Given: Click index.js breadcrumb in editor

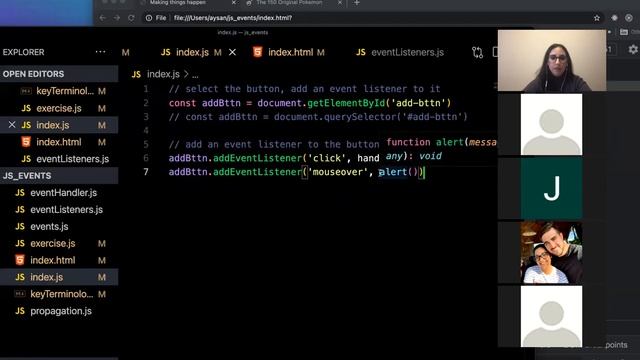Looking at the screenshot, I should [163, 74].
